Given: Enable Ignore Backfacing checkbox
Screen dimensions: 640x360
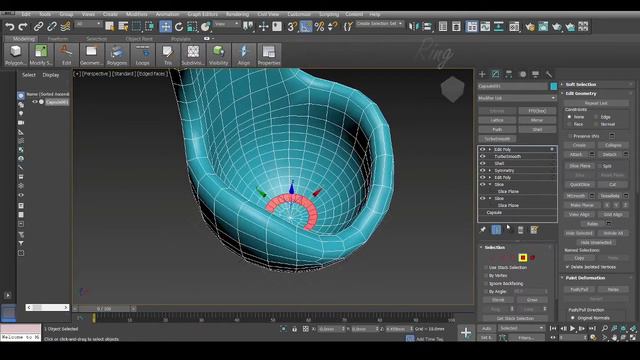Looking at the screenshot, I should pyautogui.click(x=485, y=283).
